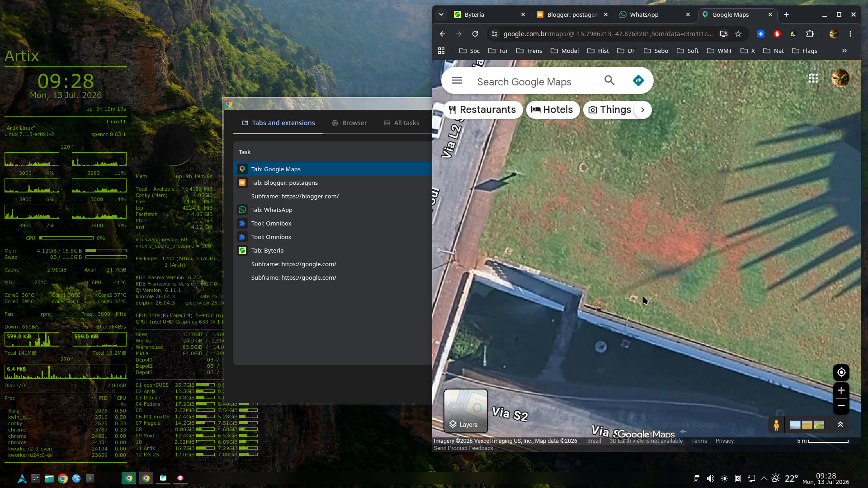This screenshot has height=488, width=868.
Task: Open the red hand blocker extension
Action: [x=777, y=34]
